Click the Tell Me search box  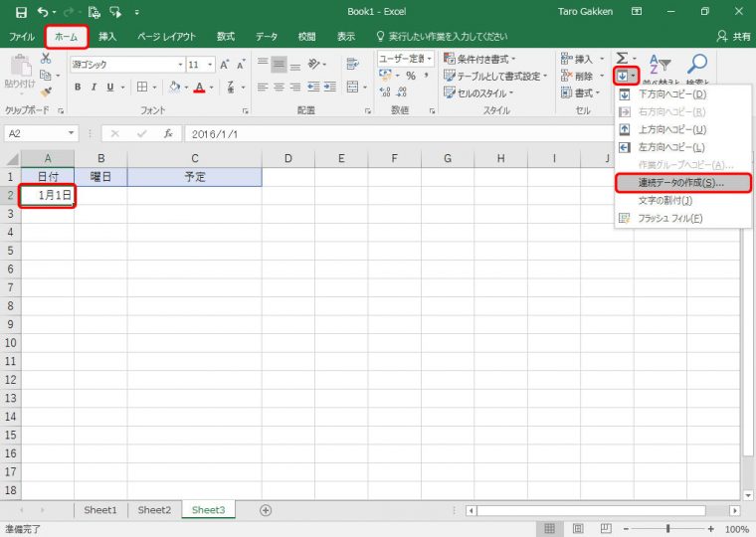442,36
